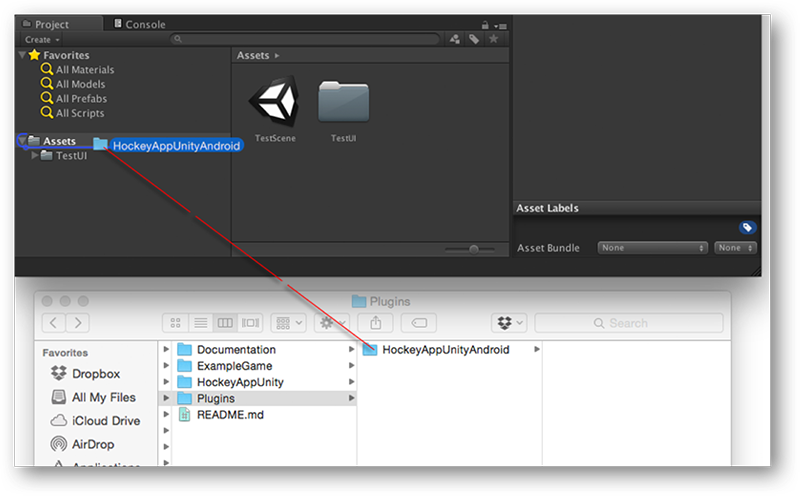Click the Finder share button
Viewport: 800px width, 496px height.
(376, 323)
